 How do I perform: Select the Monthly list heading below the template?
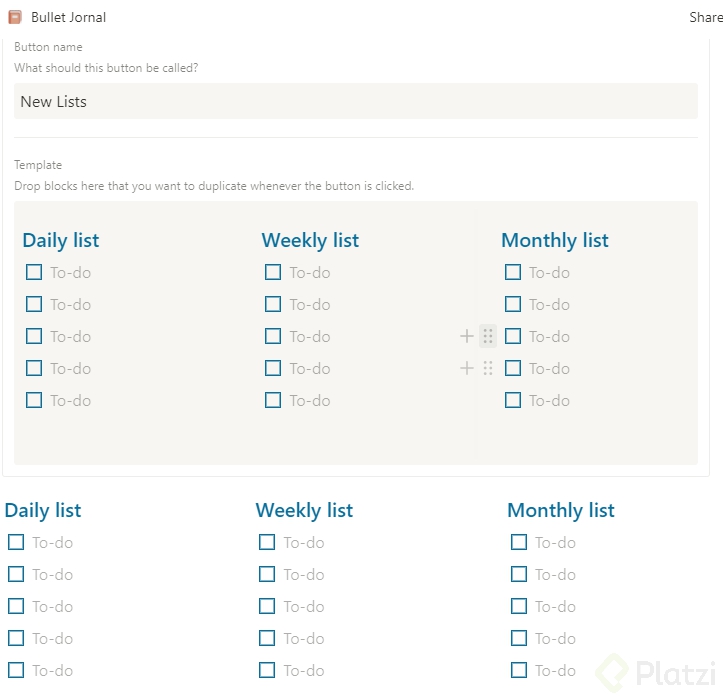pos(561,510)
